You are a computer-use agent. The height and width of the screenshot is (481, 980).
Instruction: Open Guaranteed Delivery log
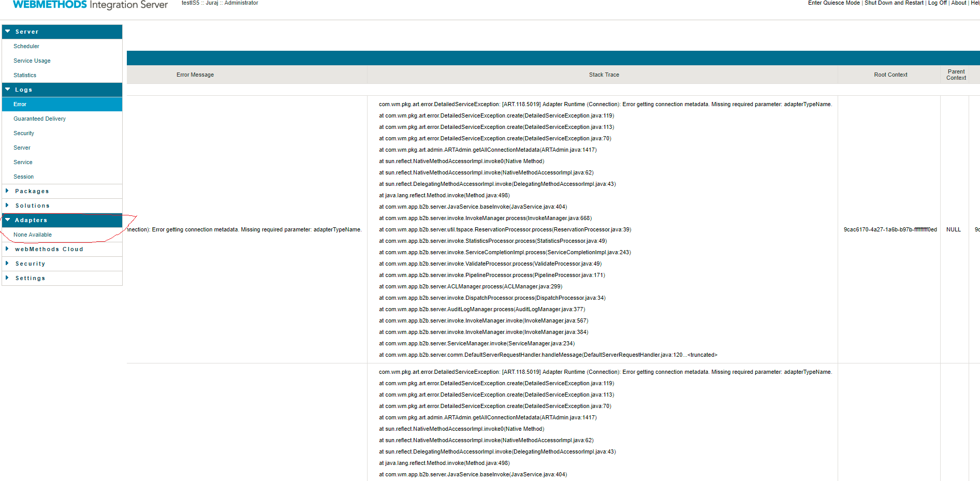coord(39,119)
